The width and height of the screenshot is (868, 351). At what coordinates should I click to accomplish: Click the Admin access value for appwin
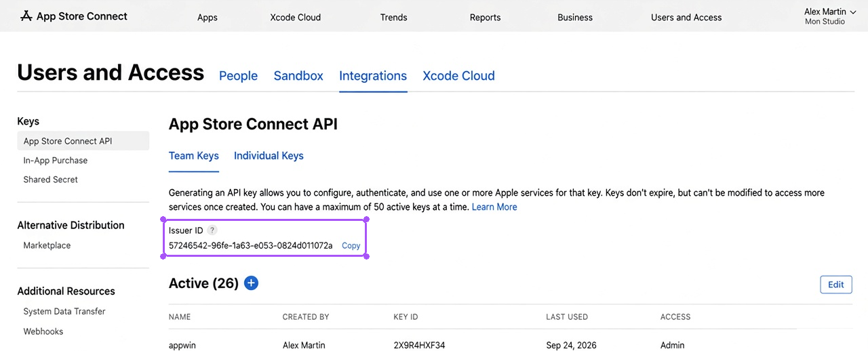coord(673,346)
